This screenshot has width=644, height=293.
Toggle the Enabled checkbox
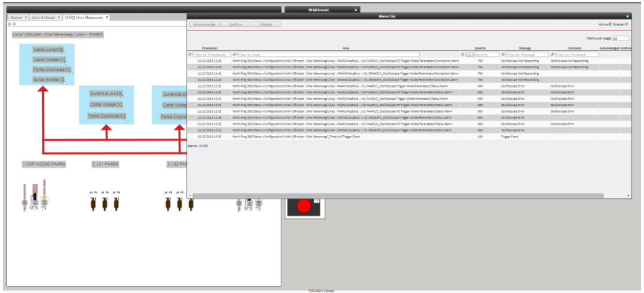tap(627, 24)
